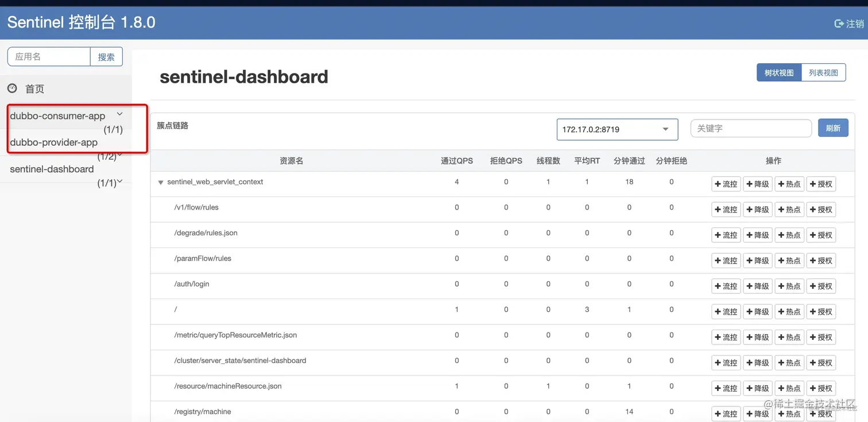Add 授权 rule for /v1/flow/rules
Viewport: 868px width, 422px height.
click(x=821, y=210)
